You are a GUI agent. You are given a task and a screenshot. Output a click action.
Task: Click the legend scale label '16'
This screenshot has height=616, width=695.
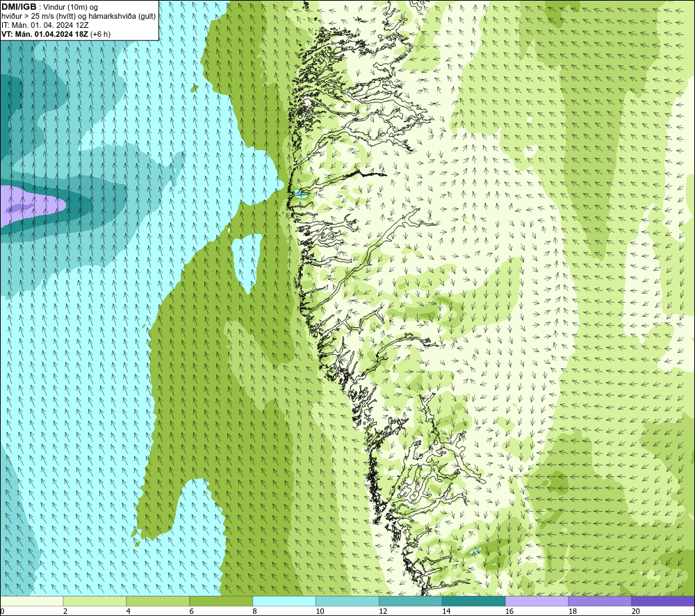tap(509, 611)
